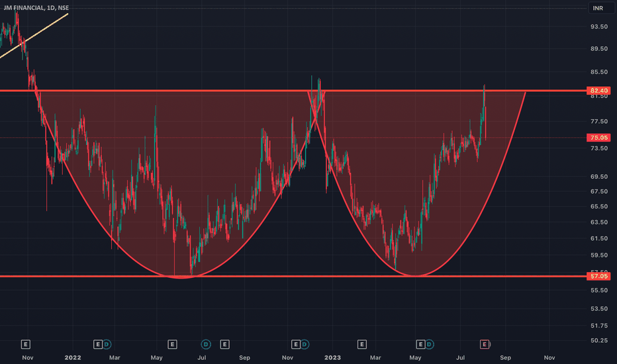Click the Nov label at the far right
617x364 pixels.
pyautogui.click(x=549, y=357)
